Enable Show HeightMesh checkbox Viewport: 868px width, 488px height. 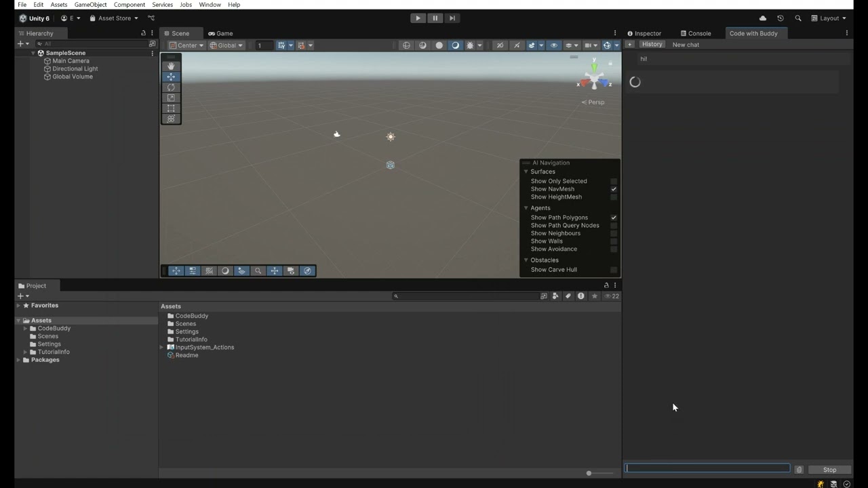click(x=614, y=197)
